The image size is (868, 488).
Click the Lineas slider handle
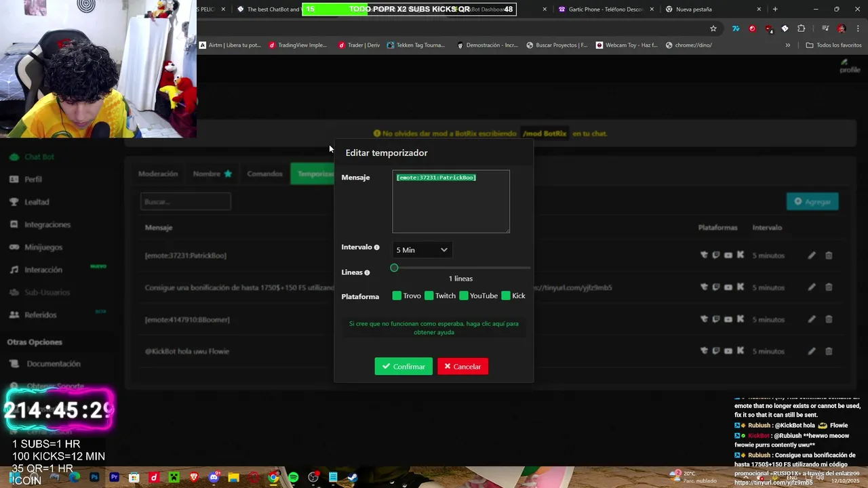pos(394,268)
